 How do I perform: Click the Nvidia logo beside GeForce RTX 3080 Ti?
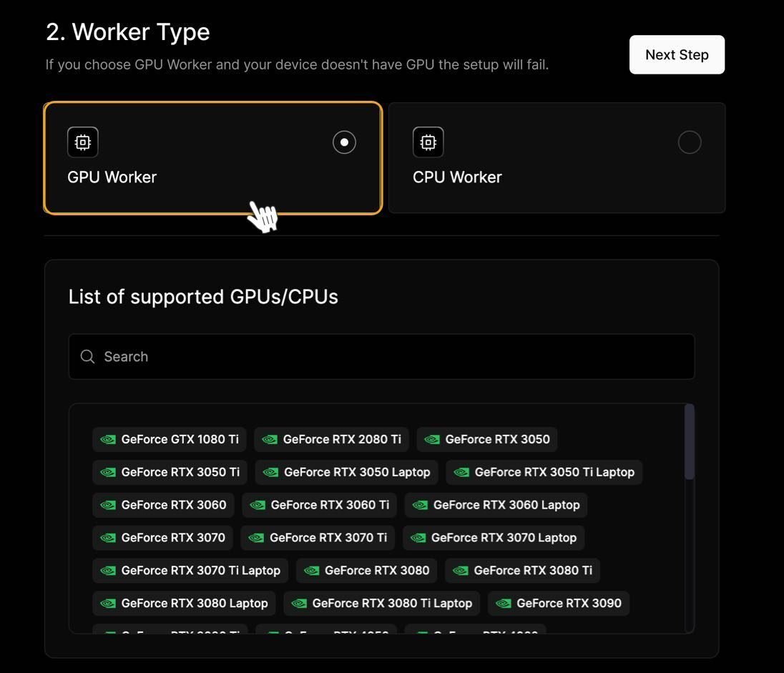461,570
